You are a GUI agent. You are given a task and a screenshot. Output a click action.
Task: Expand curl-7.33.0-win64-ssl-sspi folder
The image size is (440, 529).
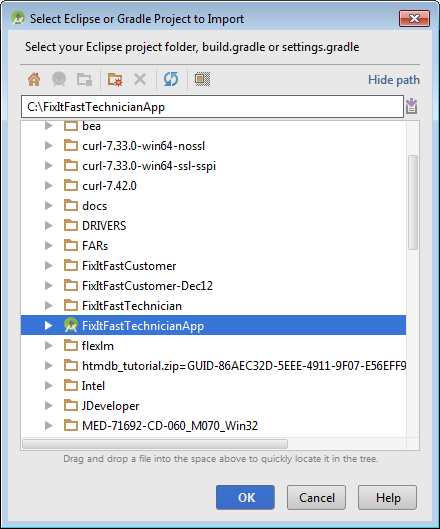click(49, 165)
